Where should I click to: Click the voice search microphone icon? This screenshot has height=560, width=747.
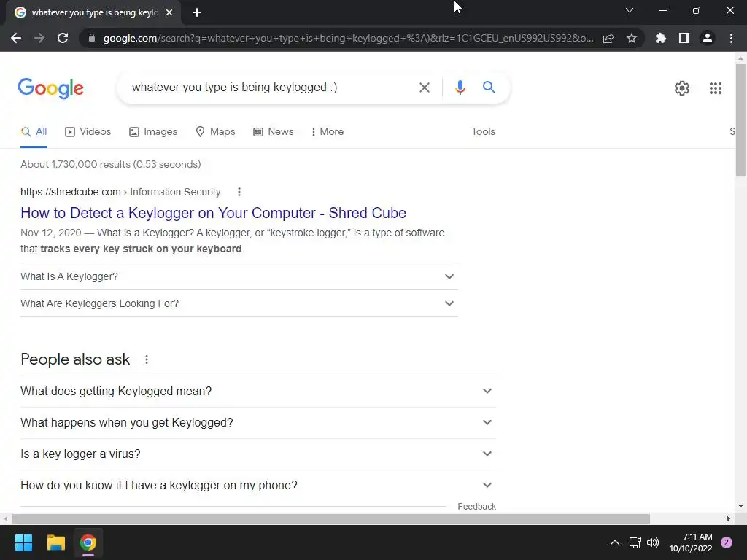pyautogui.click(x=460, y=87)
